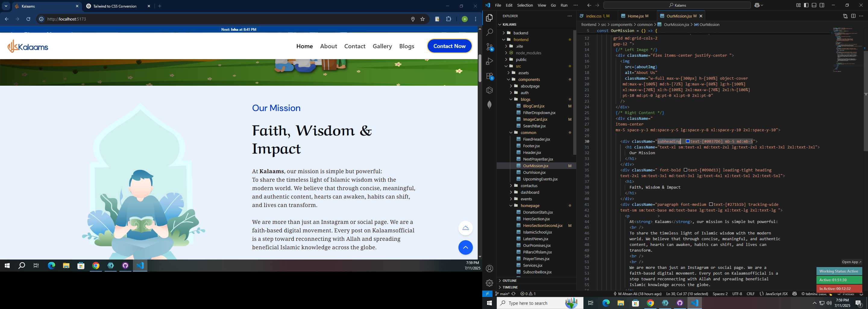Open the Chrome tab search dropdown arrow
Image resolution: width=868 pixels, height=309 pixels.
point(6,6)
